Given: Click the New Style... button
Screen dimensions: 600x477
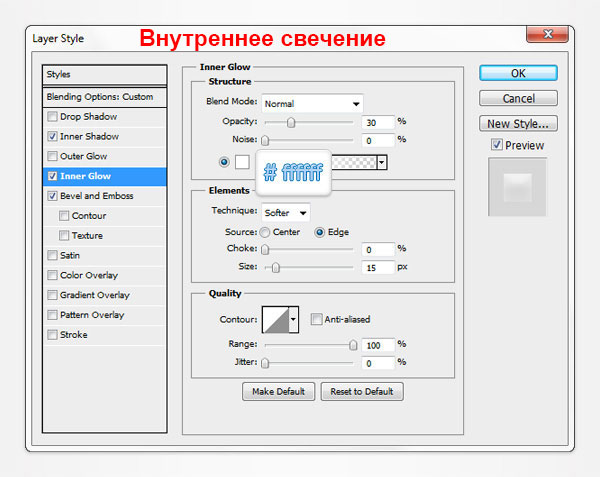Looking at the screenshot, I should click(x=518, y=124).
